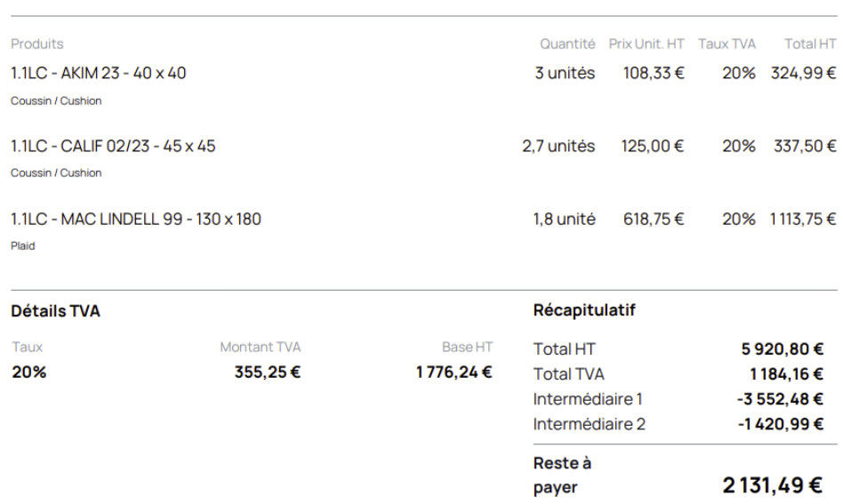This screenshot has height=504, width=843.
Task: Select the 3 unités quantity value
Action: click(x=565, y=73)
